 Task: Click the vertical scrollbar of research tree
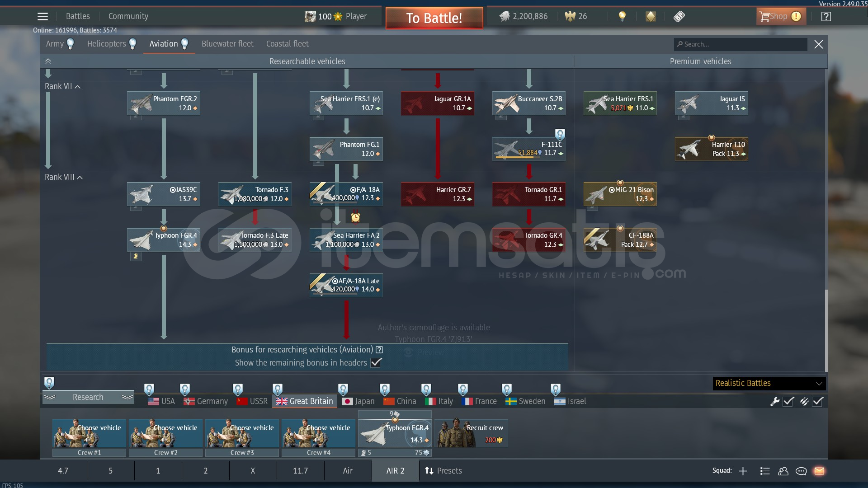click(826, 330)
